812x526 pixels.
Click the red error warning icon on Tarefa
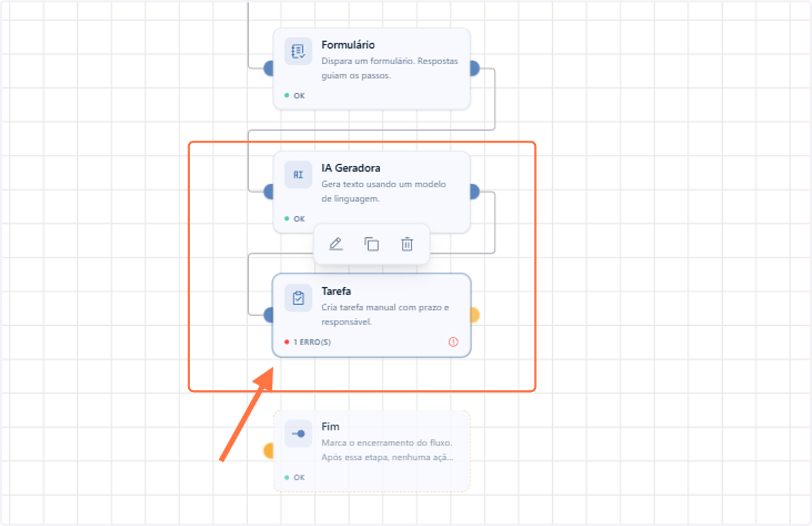(453, 342)
